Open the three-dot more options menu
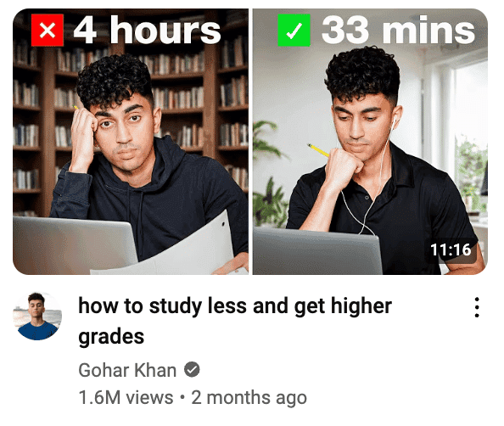The width and height of the screenshot is (504, 426). pyautogui.click(x=477, y=308)
